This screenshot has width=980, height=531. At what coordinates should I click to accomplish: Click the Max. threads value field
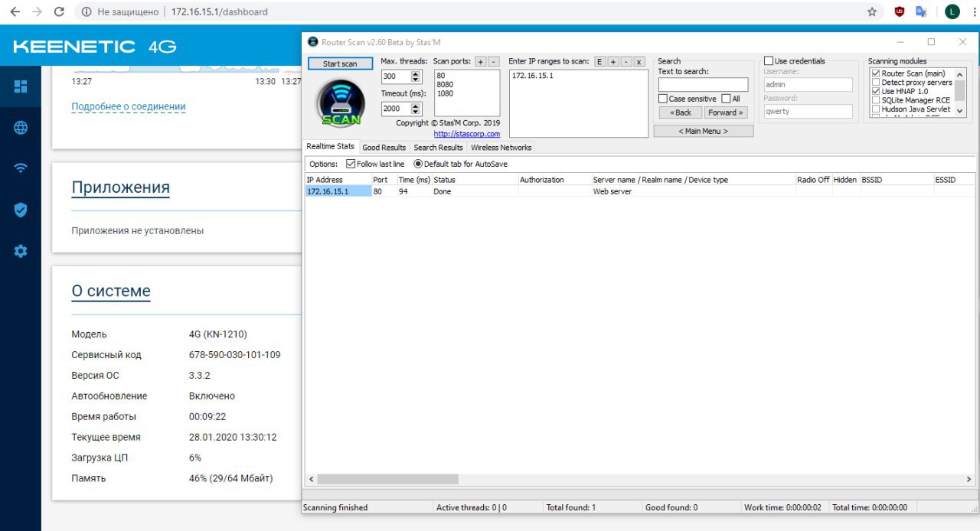point(396,77)
